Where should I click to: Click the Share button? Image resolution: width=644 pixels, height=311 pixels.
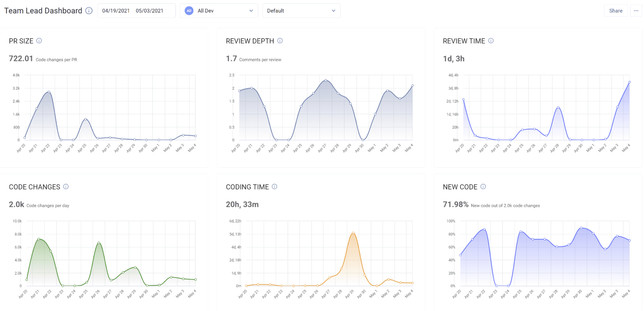click(x=615, y=10)
